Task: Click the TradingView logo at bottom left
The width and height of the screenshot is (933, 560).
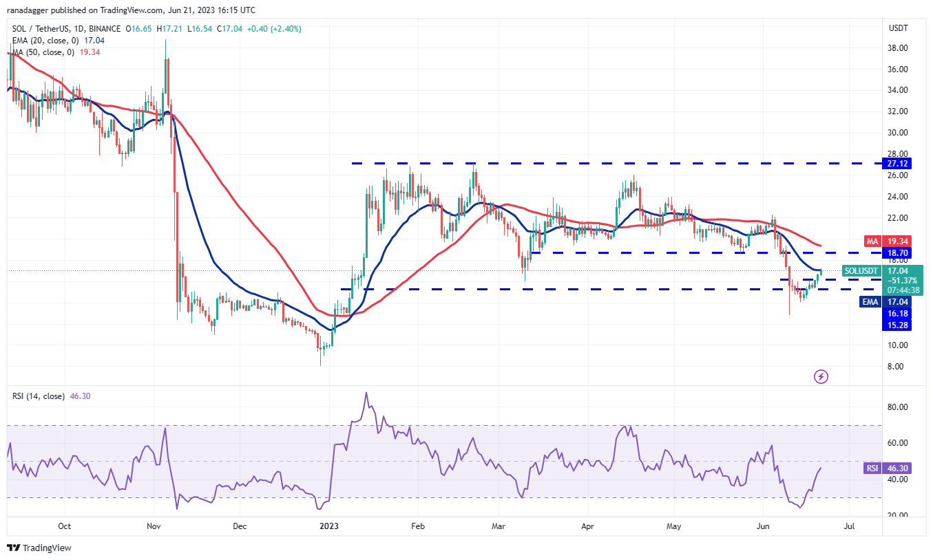Action: [39, 548]
